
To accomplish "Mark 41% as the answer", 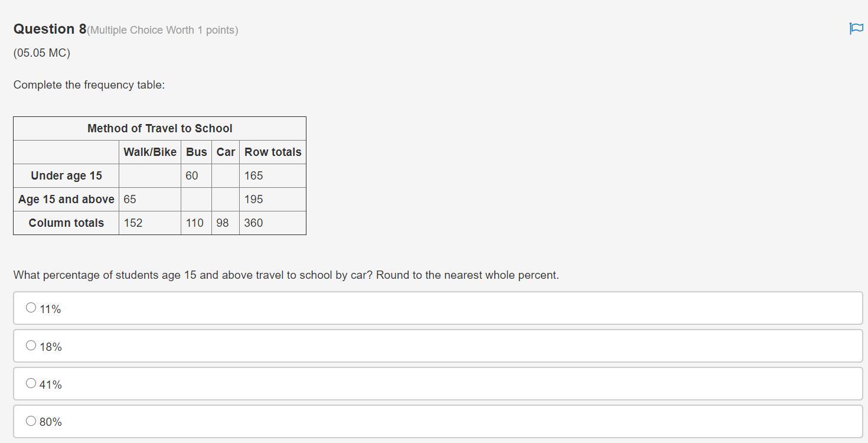I will [x=31, y=383].
